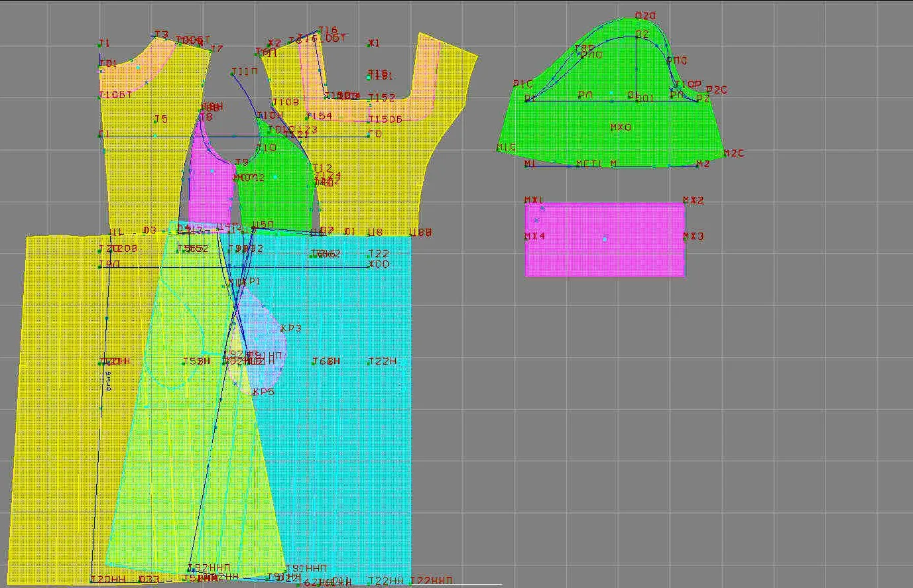Click the T11П point label

[244, 71]
